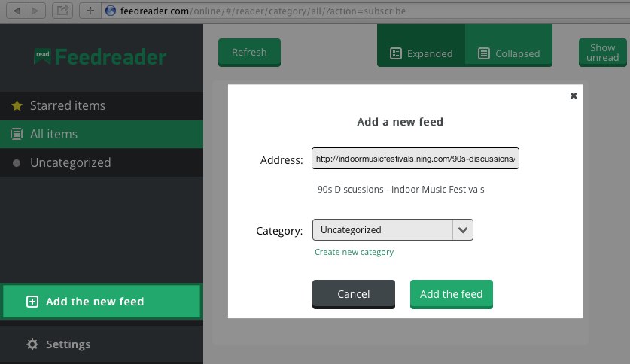Toggle the Show unread button
This screenshot has height=364, width=630.
603,53
